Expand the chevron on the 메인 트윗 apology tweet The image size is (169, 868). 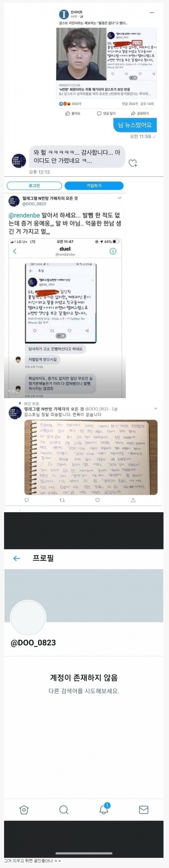[156, 408]
